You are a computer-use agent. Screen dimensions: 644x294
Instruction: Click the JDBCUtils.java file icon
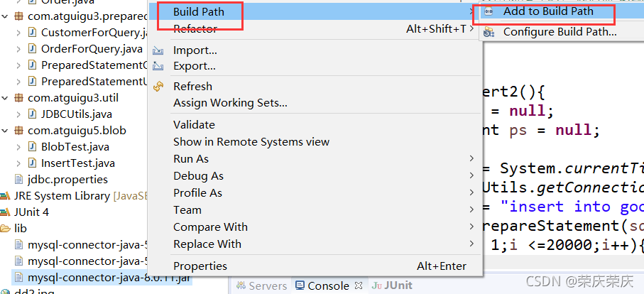(x=33, y=114)
